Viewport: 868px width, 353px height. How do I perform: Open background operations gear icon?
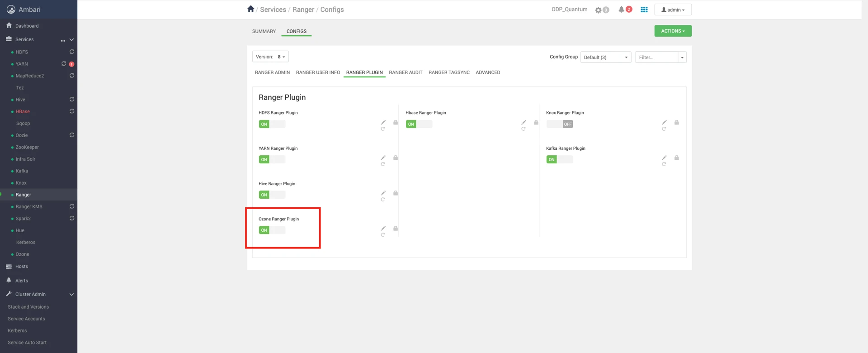pyautogui.click(x=599, y=10)
